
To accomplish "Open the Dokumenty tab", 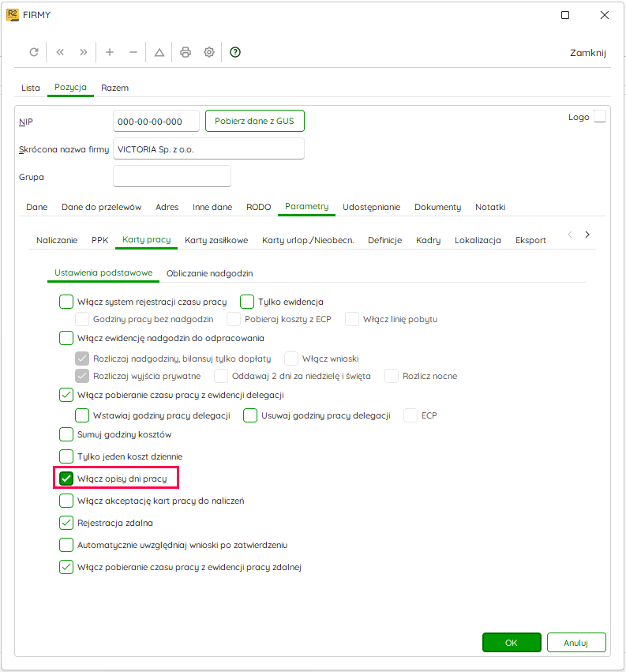I will 437,207.
